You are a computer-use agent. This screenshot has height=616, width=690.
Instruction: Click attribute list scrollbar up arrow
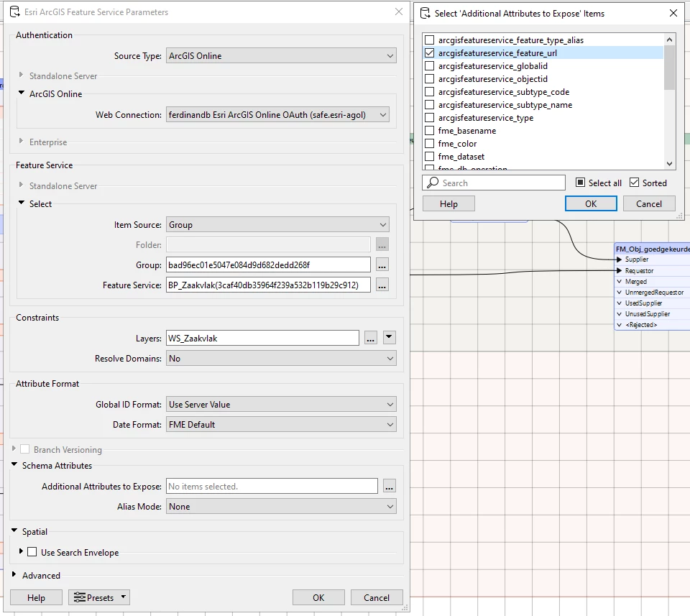[x=669, y=40]
